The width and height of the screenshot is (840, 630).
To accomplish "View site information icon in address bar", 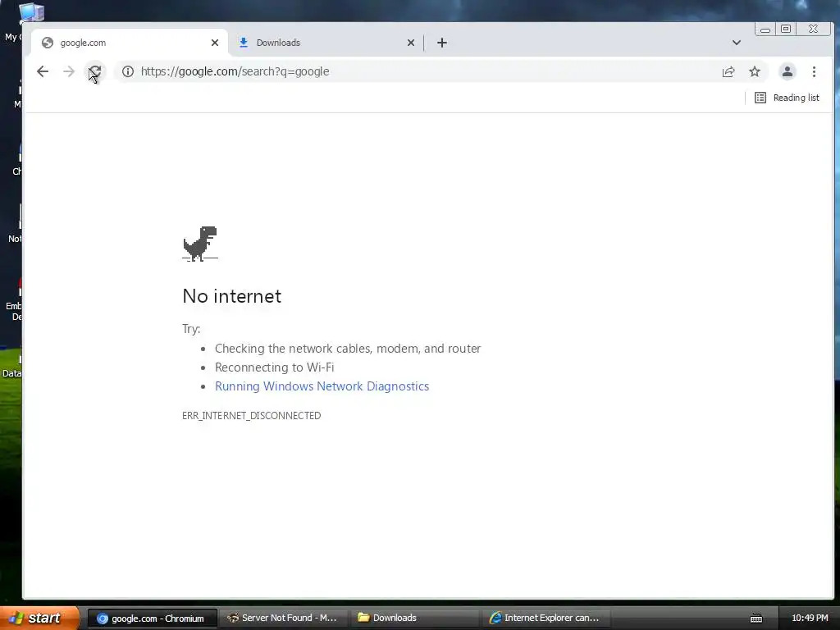I will click(127, 71).
